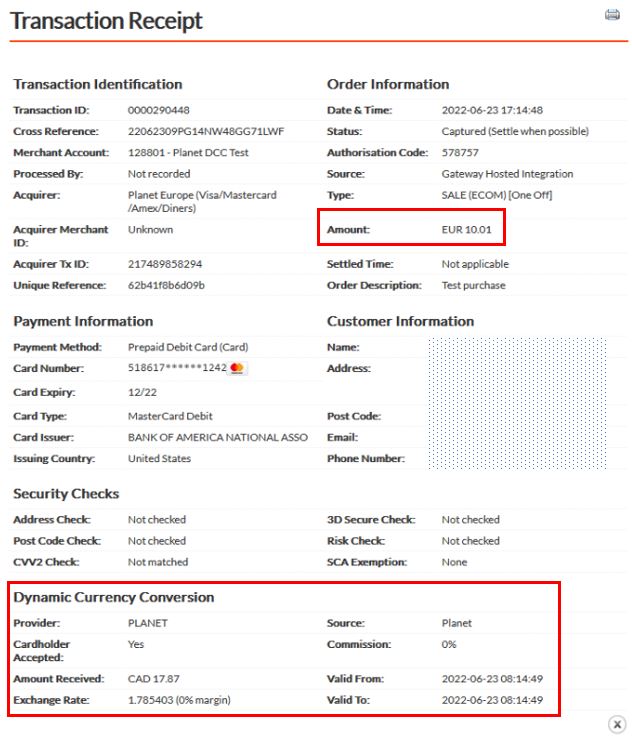The width and height of the screenshot is (632, 739).
Task: Click the Transaction Identification heading
Action: [x=98, y=84]
